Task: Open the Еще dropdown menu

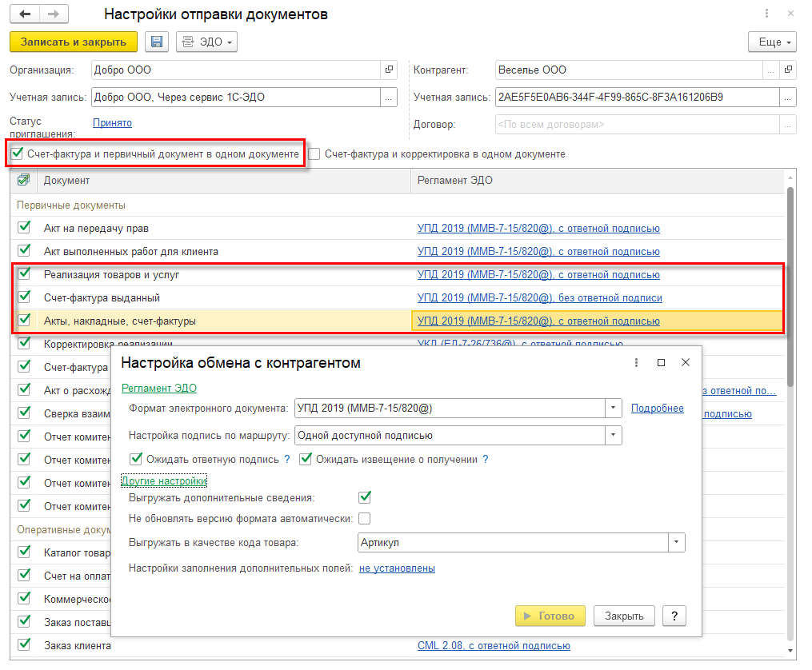Action: click(772, 42)
